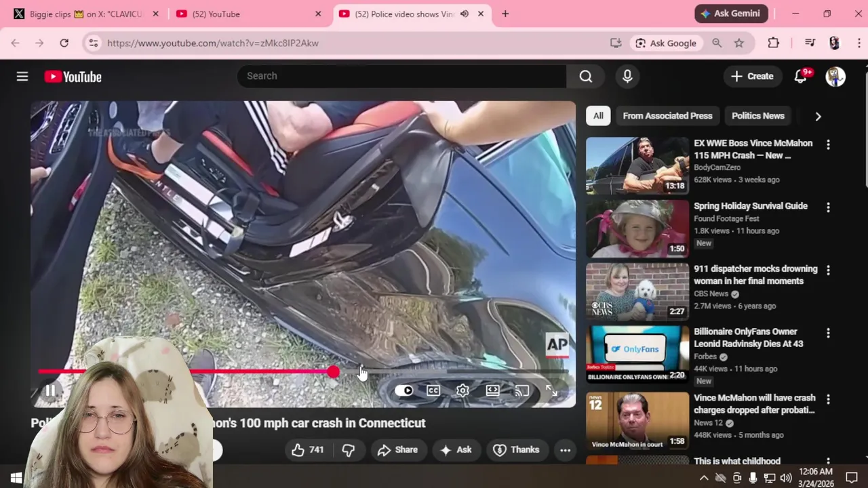Install app icon in the address bar

(x=616, y=43)
